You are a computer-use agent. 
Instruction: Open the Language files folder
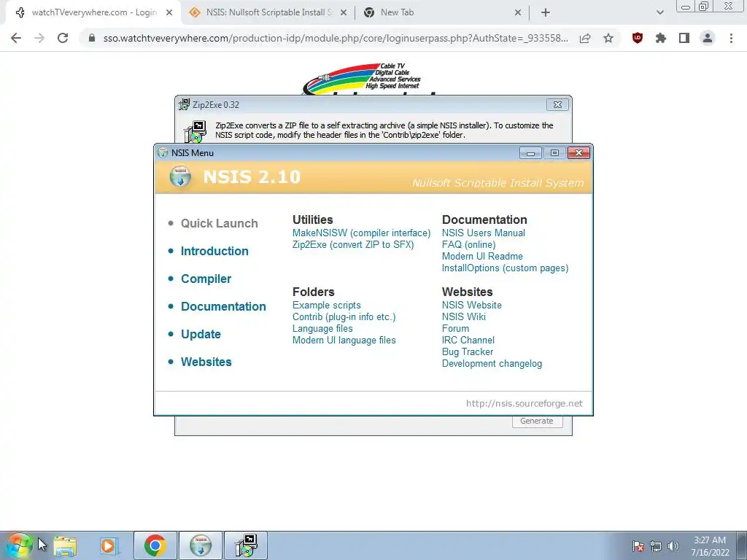[322, 329]
